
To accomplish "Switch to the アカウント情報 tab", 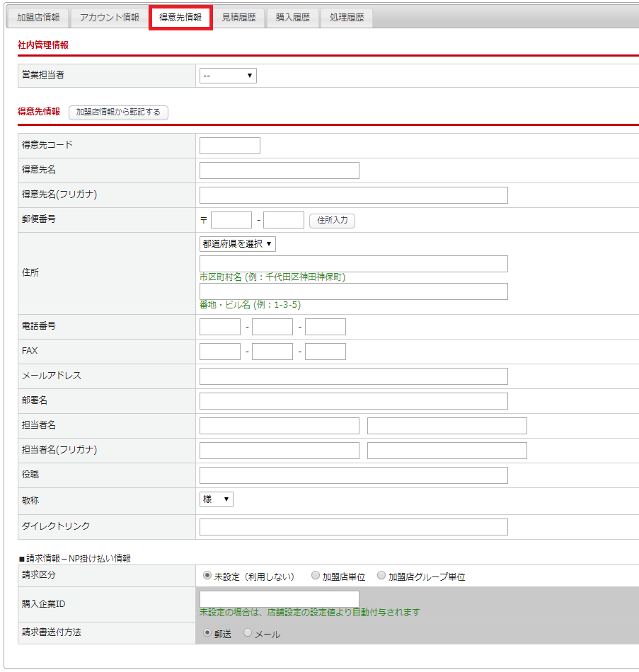I will 109,18.
